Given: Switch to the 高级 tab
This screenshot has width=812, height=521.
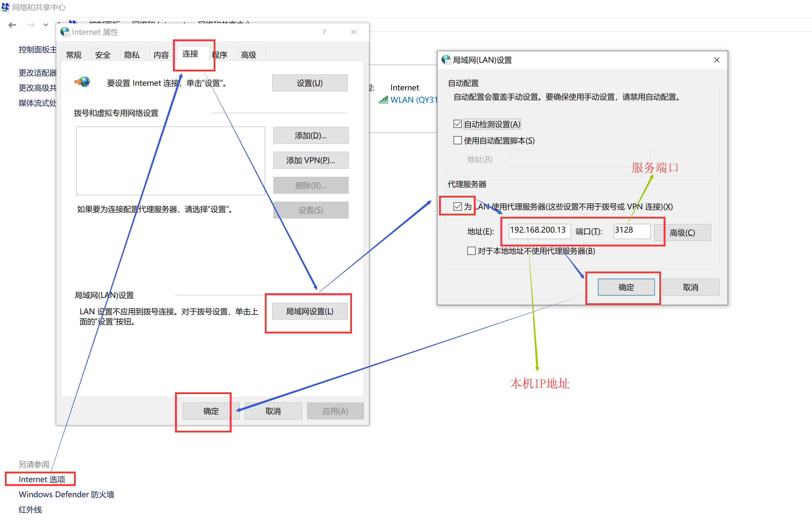Looking at the screenshot, I should coord(249,55).
